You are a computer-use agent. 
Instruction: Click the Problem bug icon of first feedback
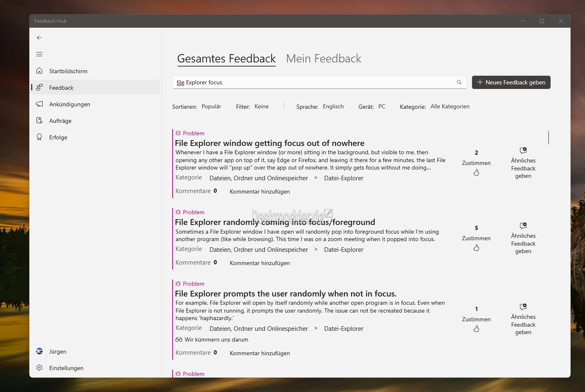[178, 133]
